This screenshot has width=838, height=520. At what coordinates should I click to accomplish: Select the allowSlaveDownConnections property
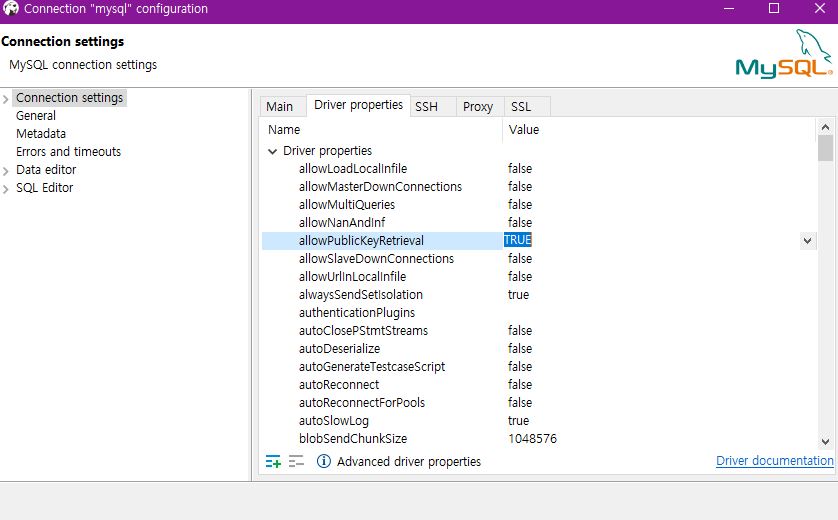coord(376,259)
